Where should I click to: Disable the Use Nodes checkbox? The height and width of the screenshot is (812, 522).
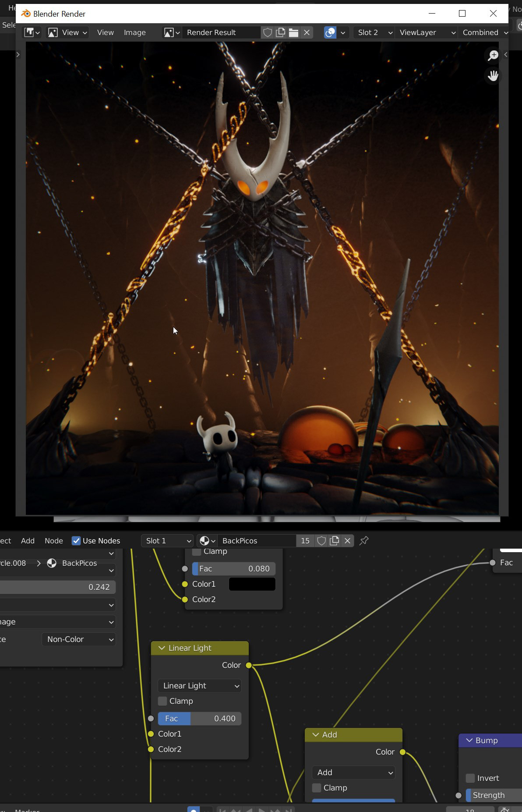click(x=76, y=541)
